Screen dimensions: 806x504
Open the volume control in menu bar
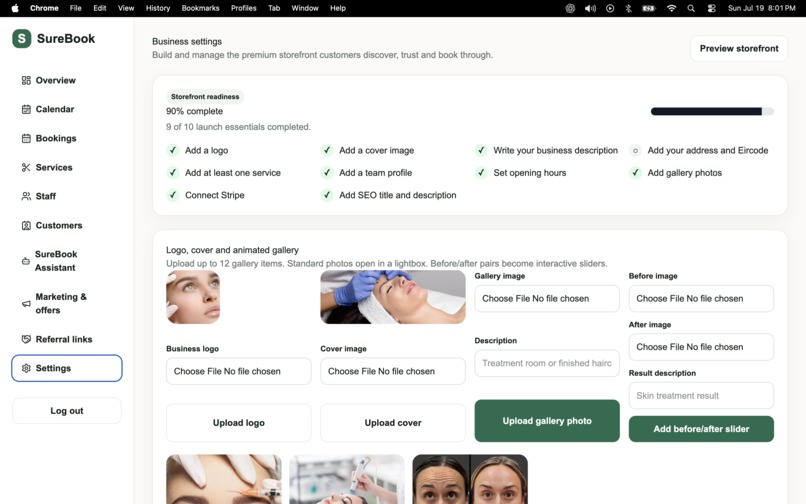[x=590, y=8]
